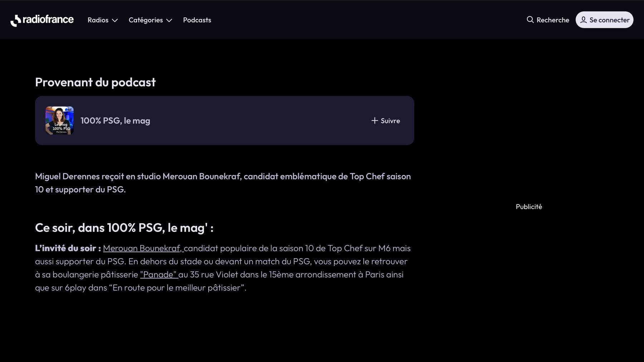Expand the chevron beside Catégories
Screen dimensions: 644x362
pyautogui.click(x=169, y=20)
